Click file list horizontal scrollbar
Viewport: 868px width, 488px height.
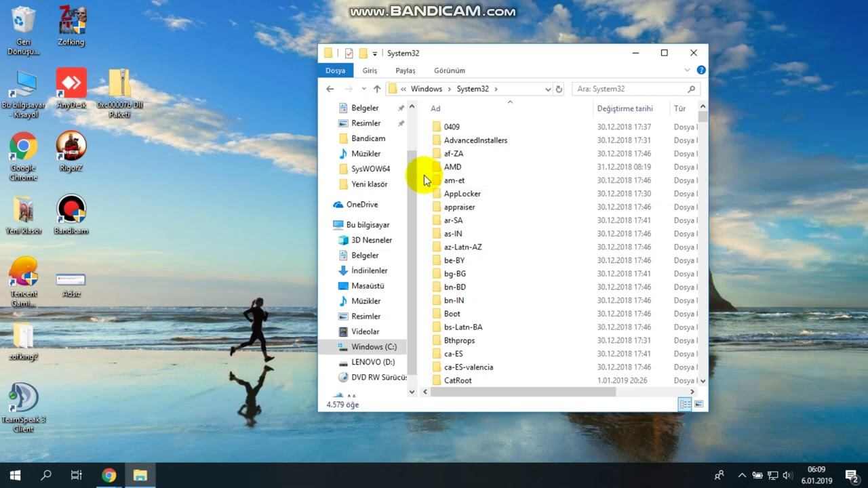(522, 392)
